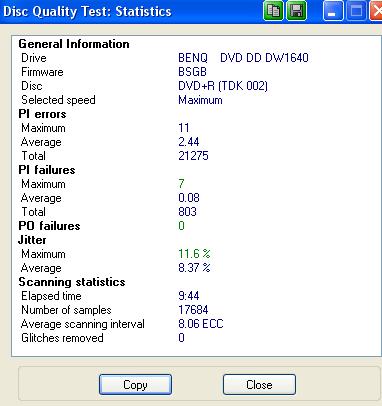Click the Close button
Viewport: 382px width, 406px height.
(259, 385)
